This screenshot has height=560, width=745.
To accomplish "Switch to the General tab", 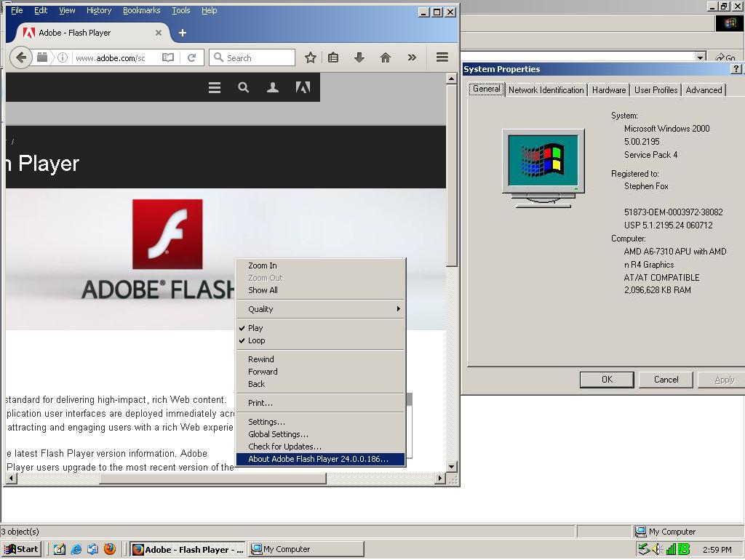I will (486, 89).
